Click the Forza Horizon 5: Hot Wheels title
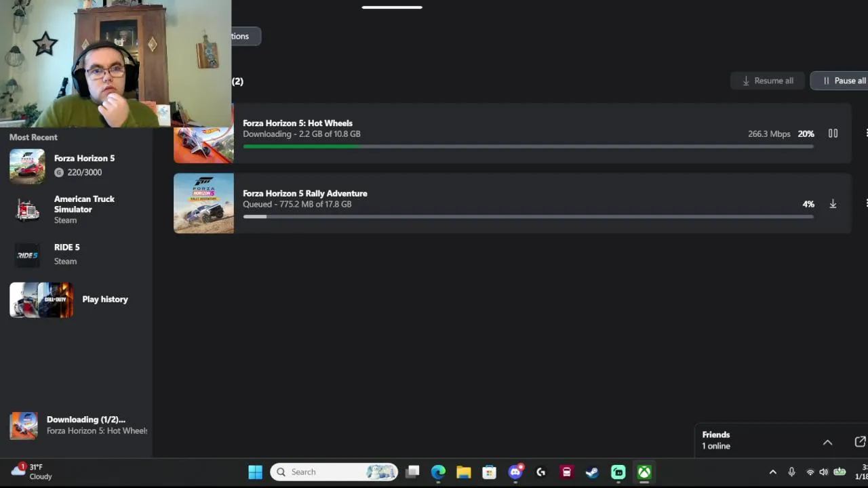The image size is (868, 488). [298, 123]
